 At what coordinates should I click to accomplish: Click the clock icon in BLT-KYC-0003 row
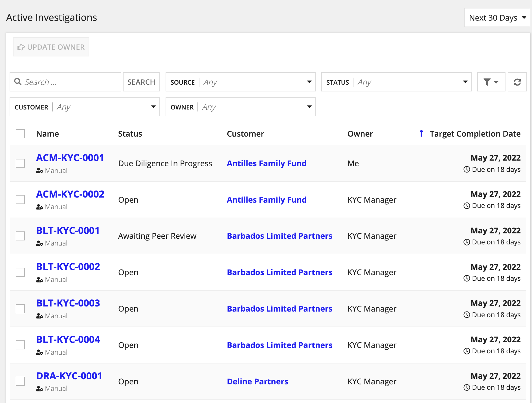tap(467, 315)
